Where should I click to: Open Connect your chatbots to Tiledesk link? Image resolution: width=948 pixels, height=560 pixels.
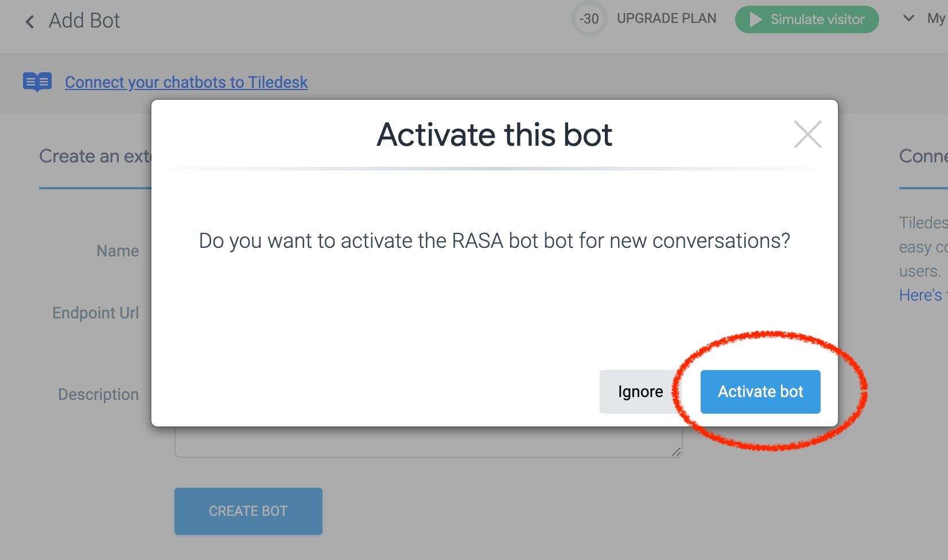(187, 82)
